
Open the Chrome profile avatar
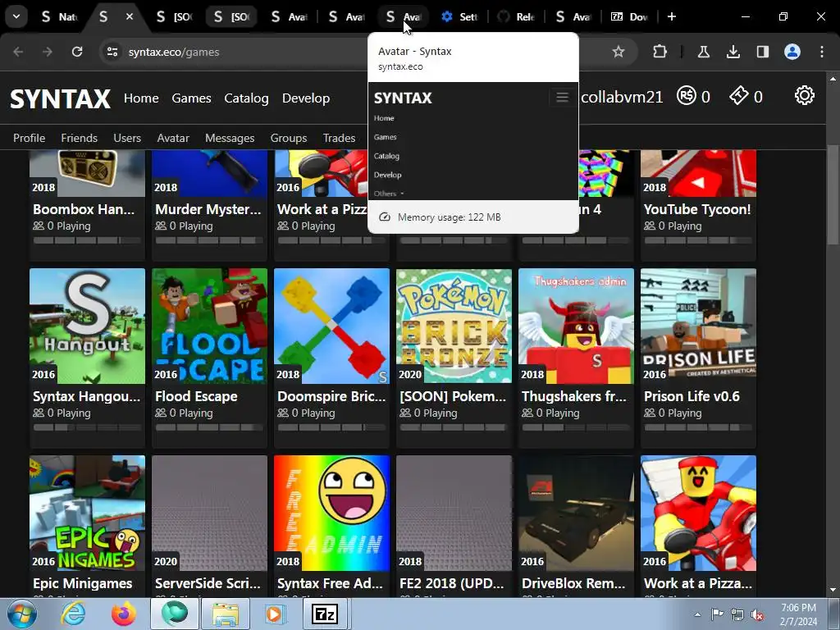coord(792,52)
